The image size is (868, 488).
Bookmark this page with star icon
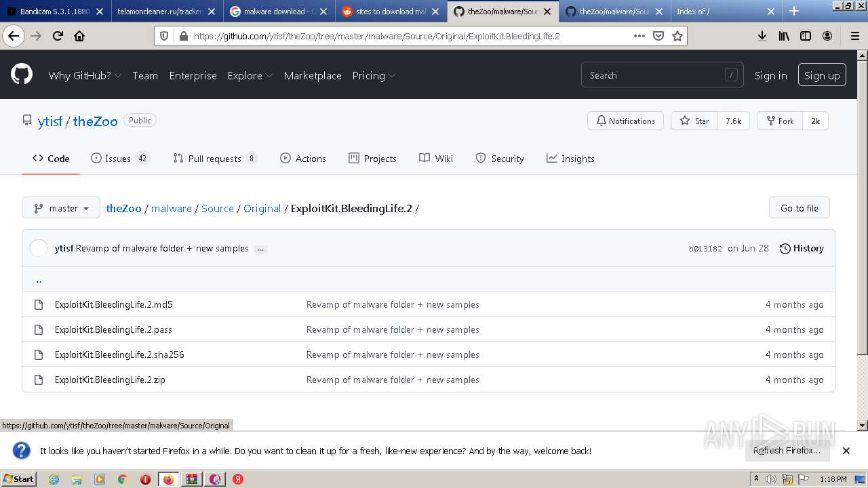coord(677,36)
